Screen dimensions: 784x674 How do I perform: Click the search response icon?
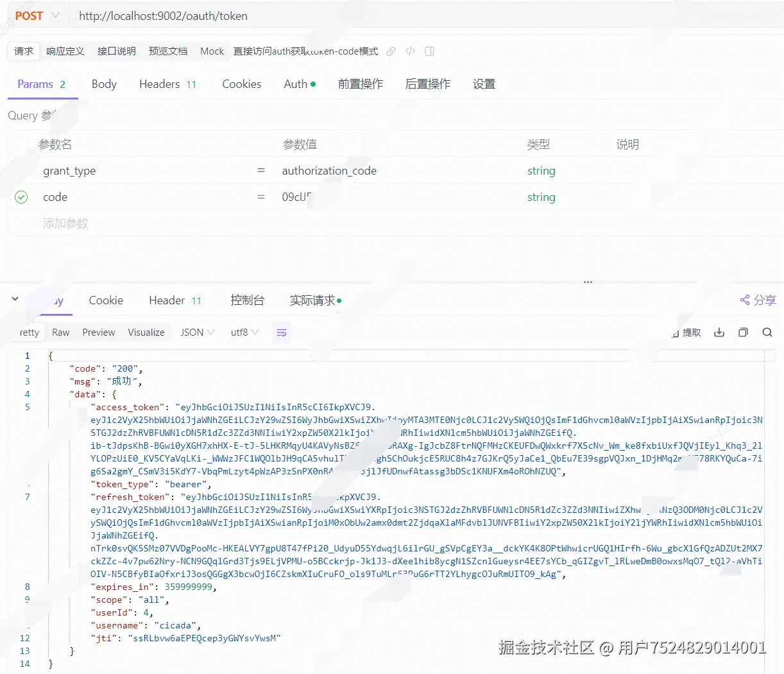767,333
